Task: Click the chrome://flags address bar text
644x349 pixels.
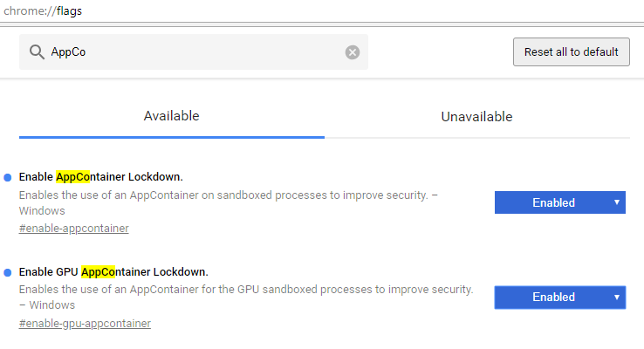Action: coord(42,10)
